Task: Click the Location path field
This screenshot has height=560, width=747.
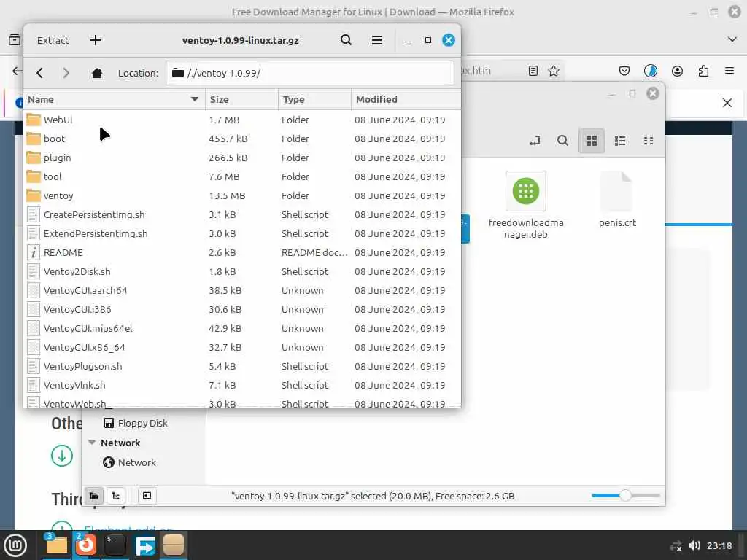Action: point(309,73)
